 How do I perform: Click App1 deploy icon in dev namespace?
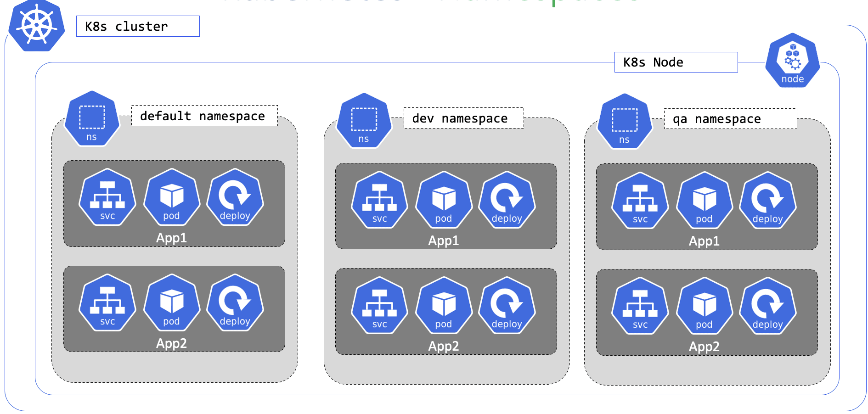pyautogui.click(x=507, y=200)
